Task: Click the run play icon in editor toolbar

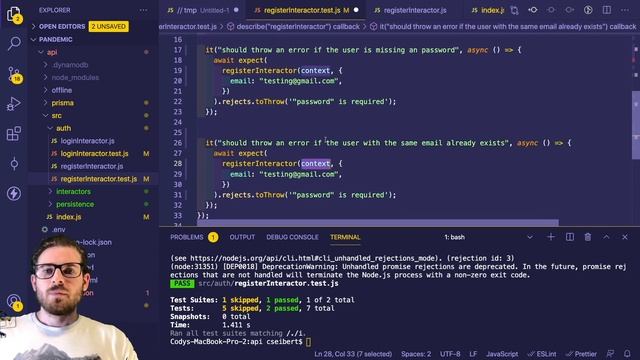Action: pos(588,10)
